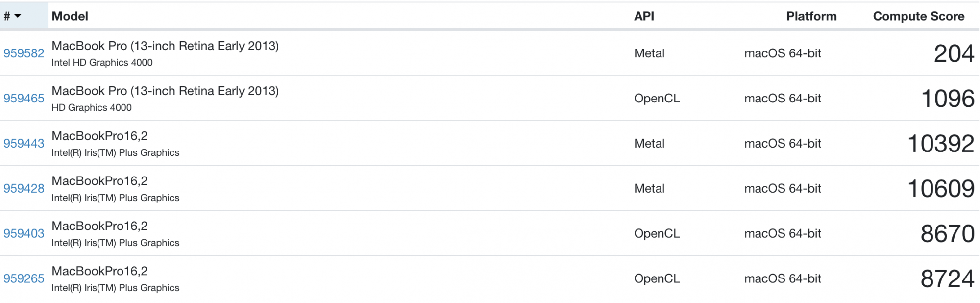This screenshot has height=303, width=980.
Task: Open benchmark result 959465
Action: [24, 99]
